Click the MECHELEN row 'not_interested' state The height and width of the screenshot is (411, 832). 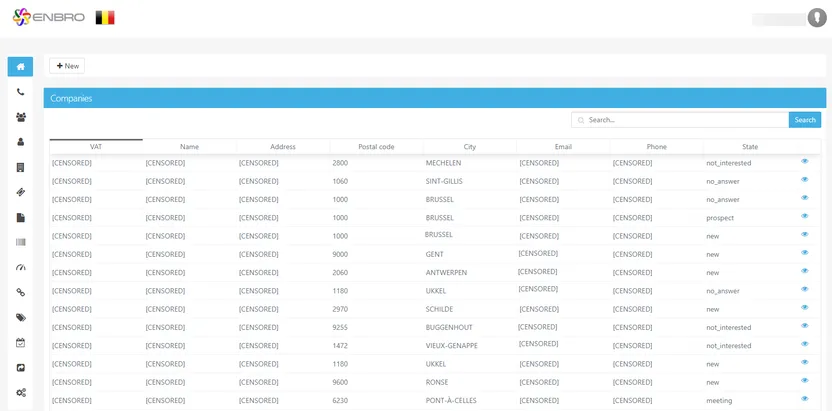729,163
